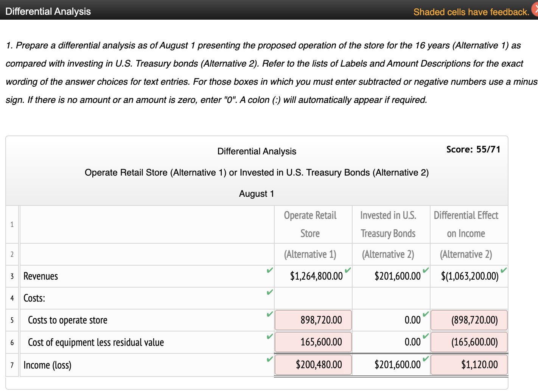Click the checkmark next to $1,264,800.00
This screenshot has width=538, height=392.
coord(348,270)
